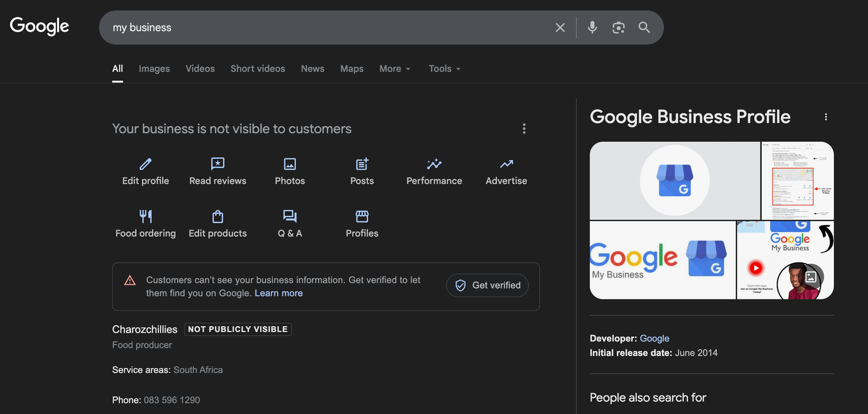Select the All results tab
The width and height of the screenshot is (868, 414).
118,69
